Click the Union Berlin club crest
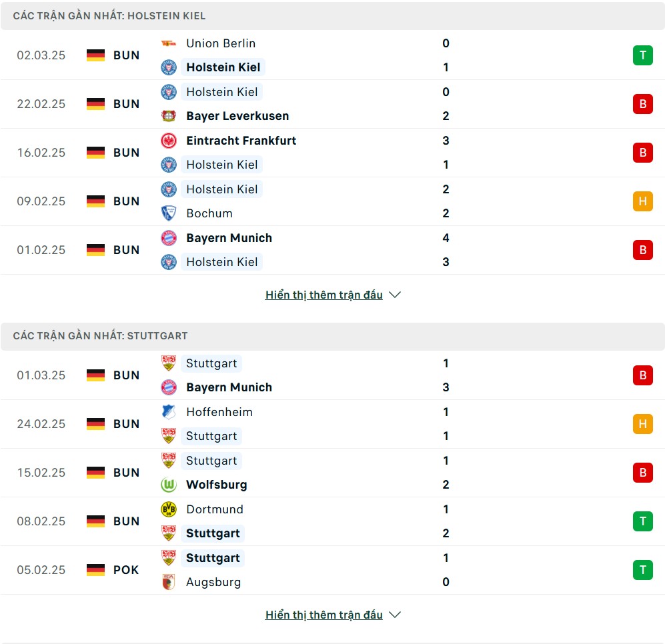 pos(169,43)
